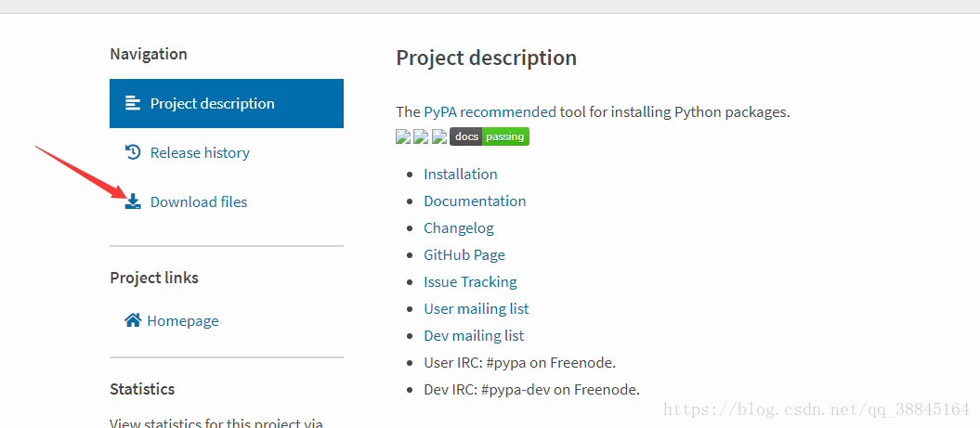Visit the GitHub Page link
The image size is (980, 428).
[464, 255]
